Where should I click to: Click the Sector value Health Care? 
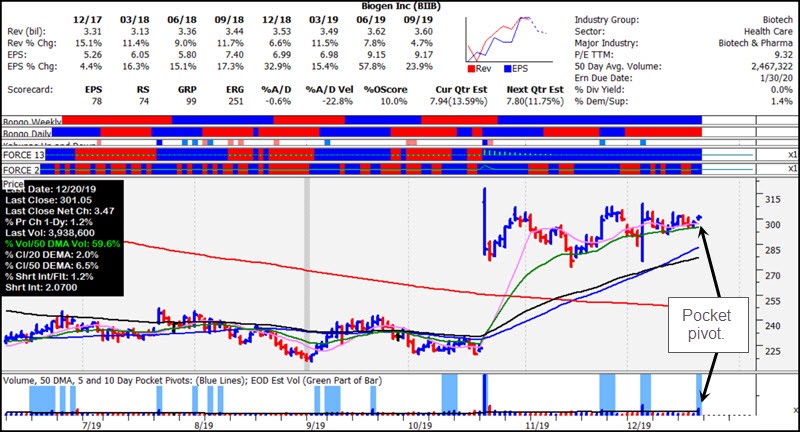[x=768, y=32]
